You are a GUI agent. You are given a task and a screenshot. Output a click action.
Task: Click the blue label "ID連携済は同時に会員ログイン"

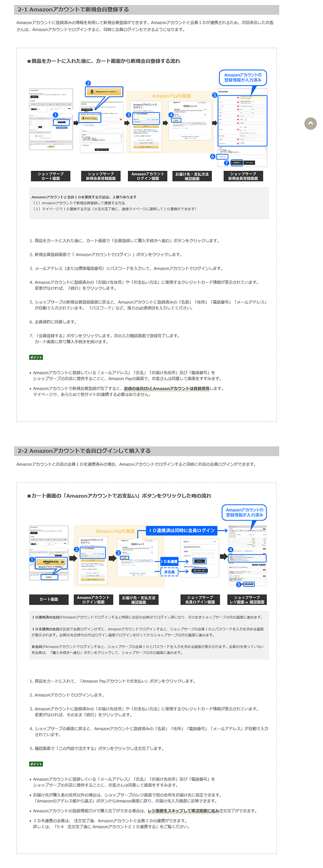(x=182, y=530)
